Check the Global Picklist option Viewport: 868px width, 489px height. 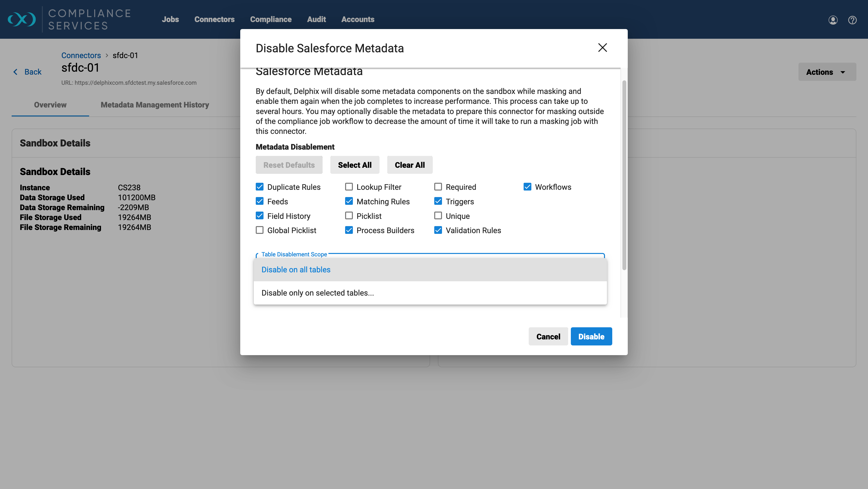259,230
